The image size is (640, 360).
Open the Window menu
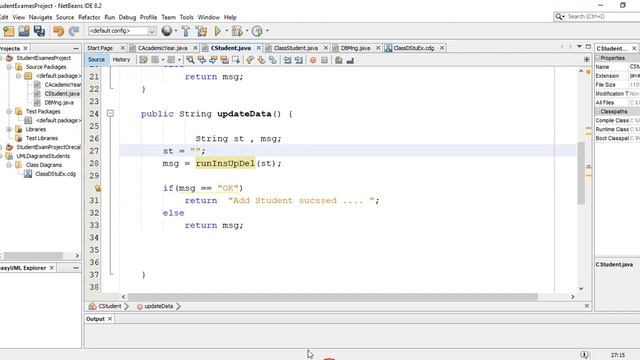coord(209,17)
